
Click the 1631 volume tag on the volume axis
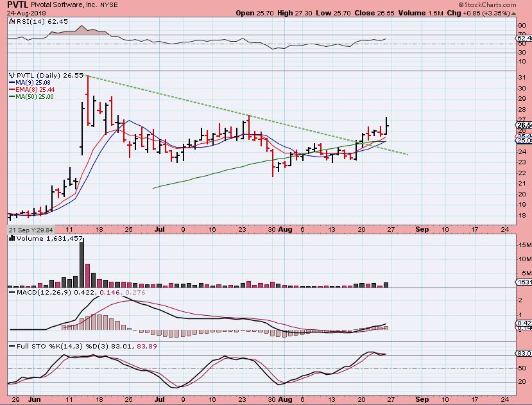524,282
